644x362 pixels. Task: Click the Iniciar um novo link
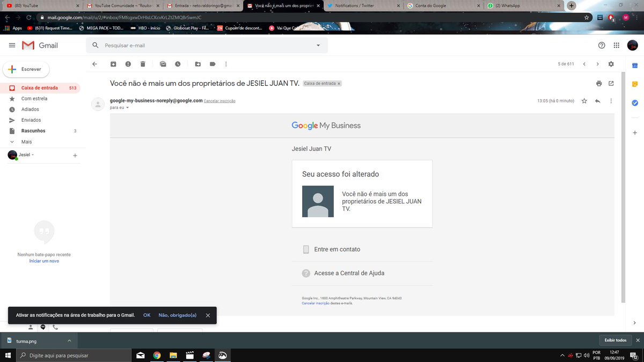(x=44, y=261)
